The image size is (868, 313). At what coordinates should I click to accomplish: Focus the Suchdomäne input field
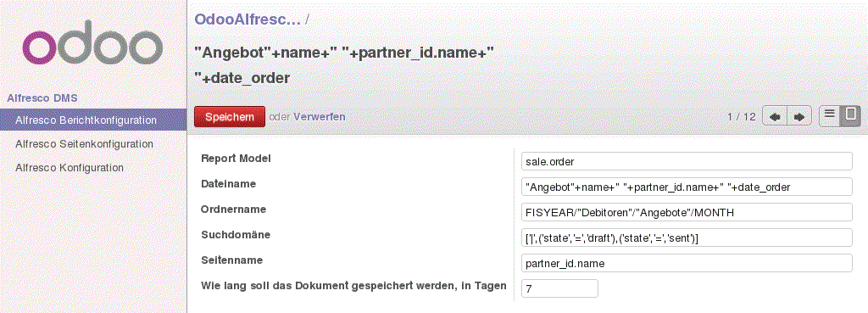(x=687, y=238)
